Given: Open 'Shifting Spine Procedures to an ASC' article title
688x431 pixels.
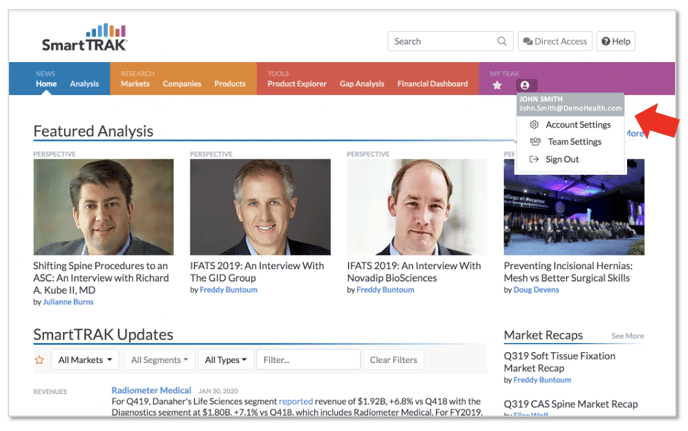Looking at the screenshot, I should tap(101, 278).
